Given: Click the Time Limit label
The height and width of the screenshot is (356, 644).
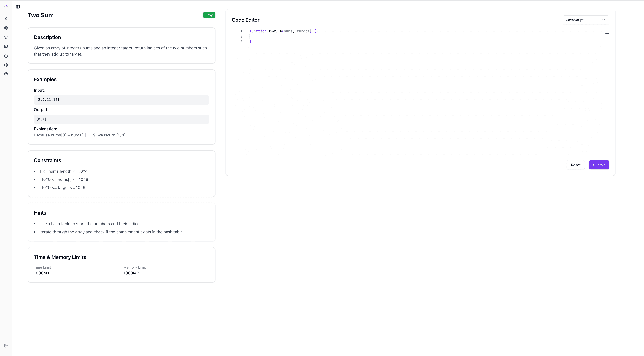Looking at the screenshot, I should [x=42, y=267].
